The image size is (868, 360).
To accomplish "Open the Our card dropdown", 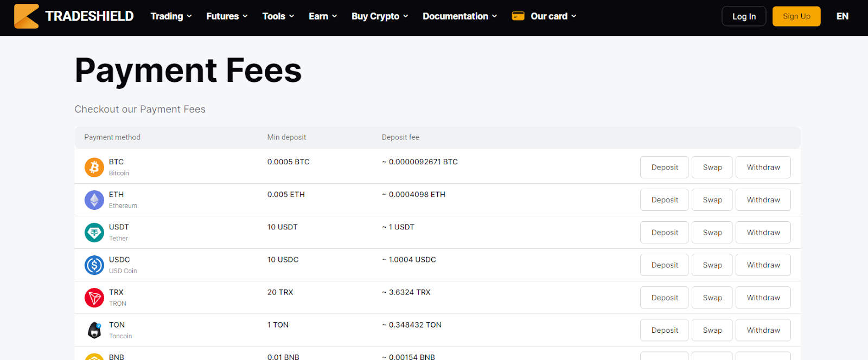I will click(x=553, y=16).
